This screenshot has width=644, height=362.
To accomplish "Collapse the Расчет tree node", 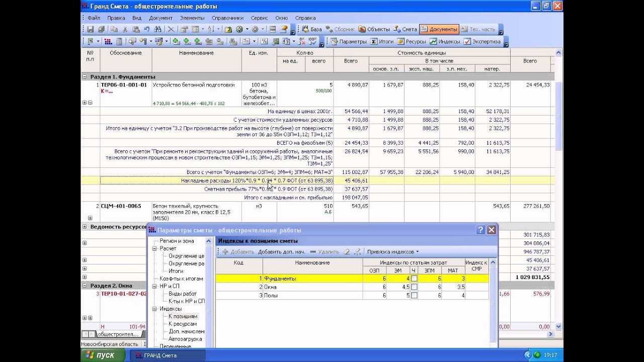I will (154, 248).
